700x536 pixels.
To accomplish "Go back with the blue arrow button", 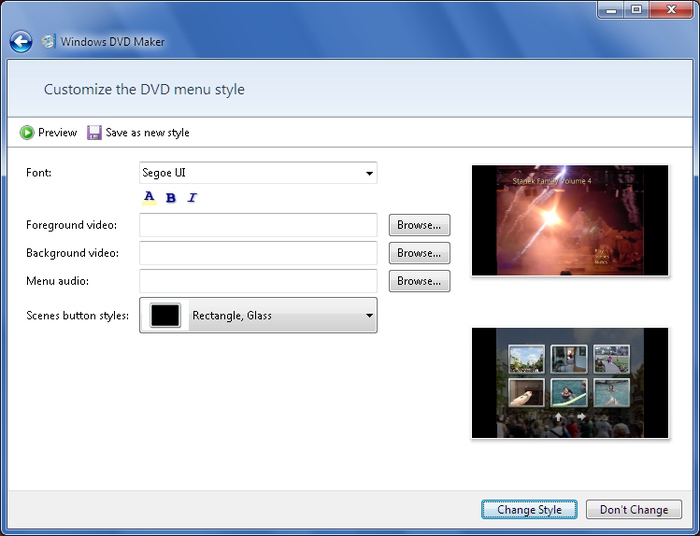I will point(21,42).
